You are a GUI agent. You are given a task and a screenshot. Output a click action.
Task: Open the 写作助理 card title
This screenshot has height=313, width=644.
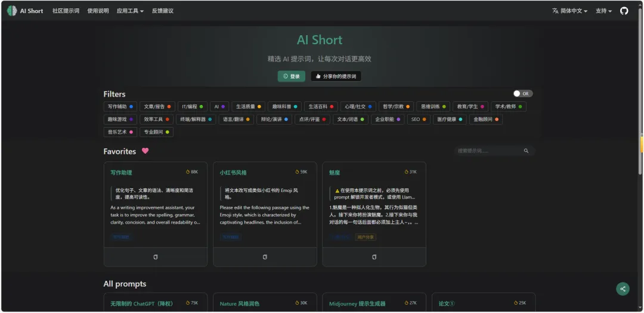tap(121, 172)
